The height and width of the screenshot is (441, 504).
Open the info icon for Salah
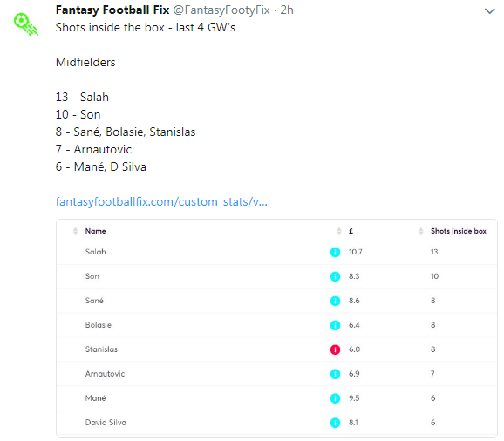click(335, 252)
